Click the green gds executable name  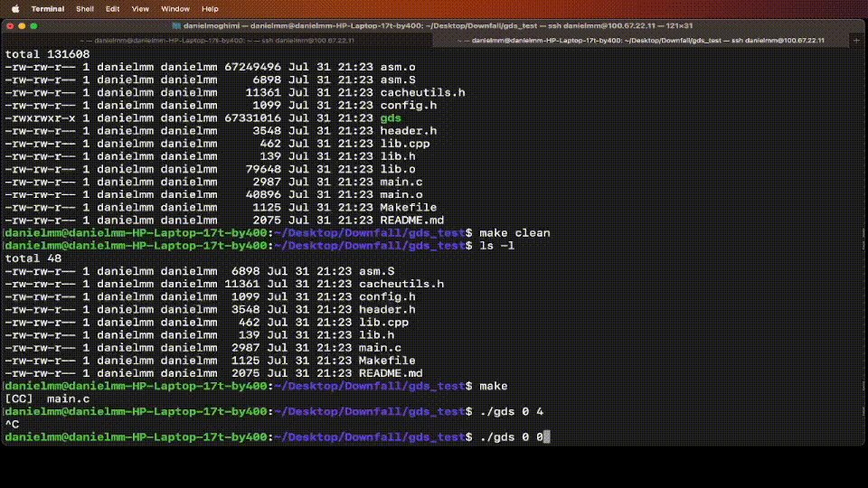click(x=391, y=117)
